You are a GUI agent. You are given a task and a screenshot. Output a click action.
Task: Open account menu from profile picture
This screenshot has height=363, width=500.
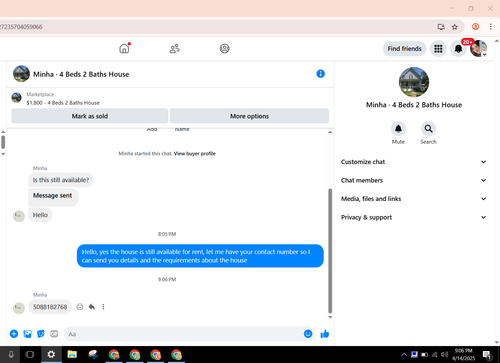pos(479,49)
